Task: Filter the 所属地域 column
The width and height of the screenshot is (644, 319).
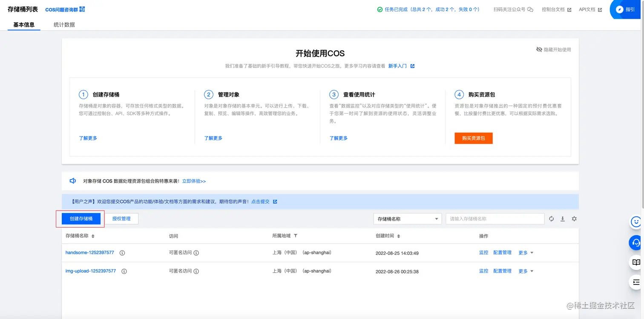Action: (296, 236)
